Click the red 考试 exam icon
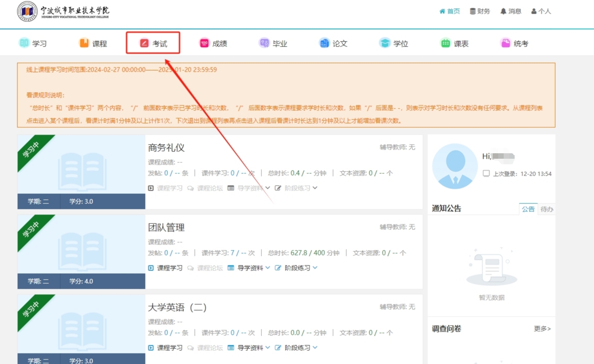This screenshot has height=364, width=594. pos(144,43)
